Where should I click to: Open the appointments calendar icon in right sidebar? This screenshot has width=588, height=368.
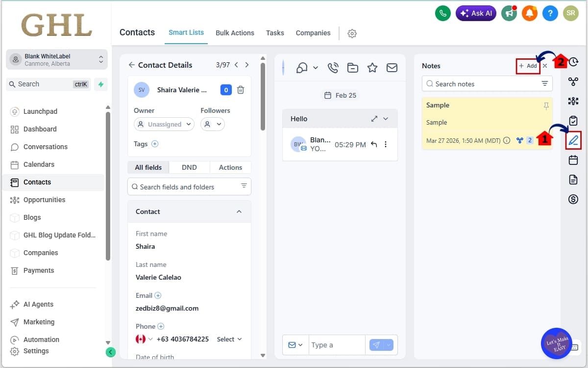573,160
